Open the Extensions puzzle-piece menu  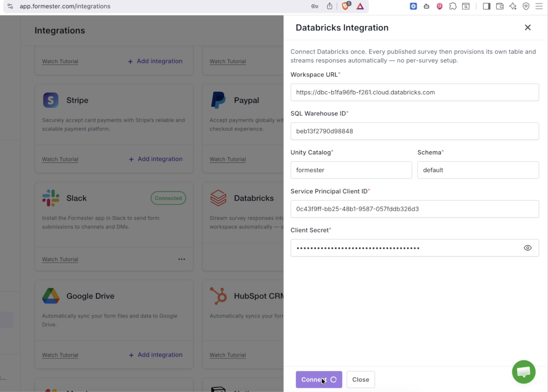click(453, 6)
